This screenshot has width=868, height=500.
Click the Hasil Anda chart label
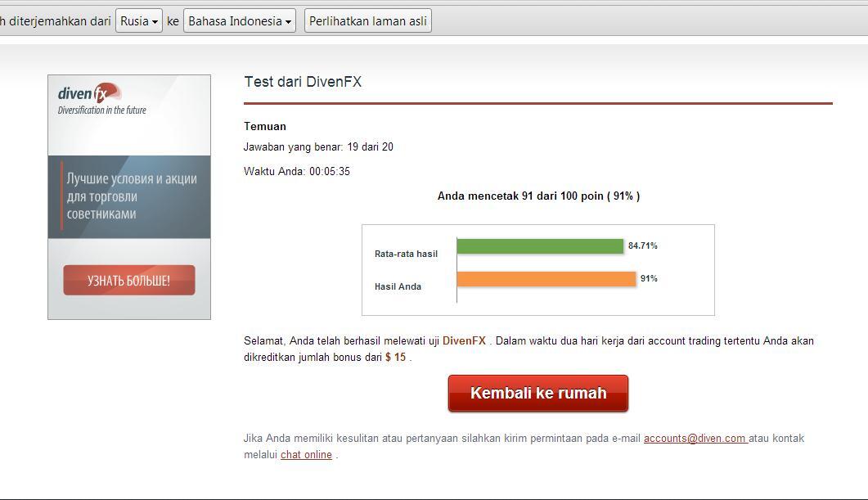pyautogui.click(x=398, y=286)
